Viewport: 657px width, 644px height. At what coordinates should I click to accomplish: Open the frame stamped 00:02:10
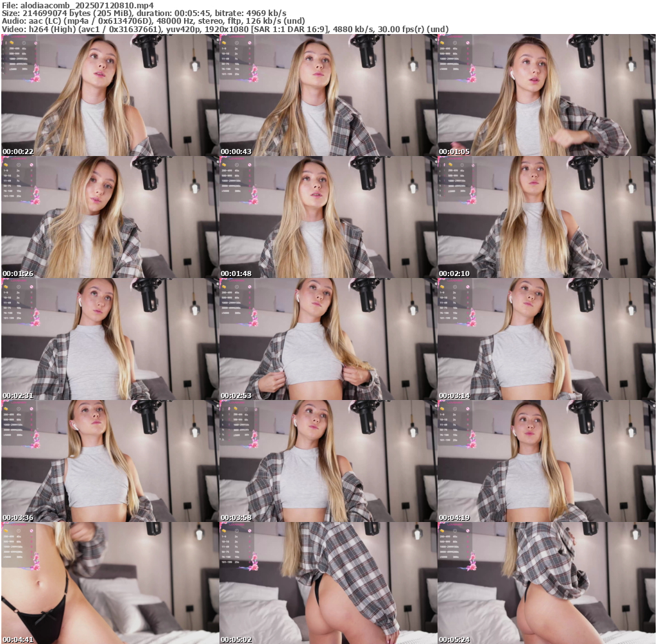tap(547, 217)
